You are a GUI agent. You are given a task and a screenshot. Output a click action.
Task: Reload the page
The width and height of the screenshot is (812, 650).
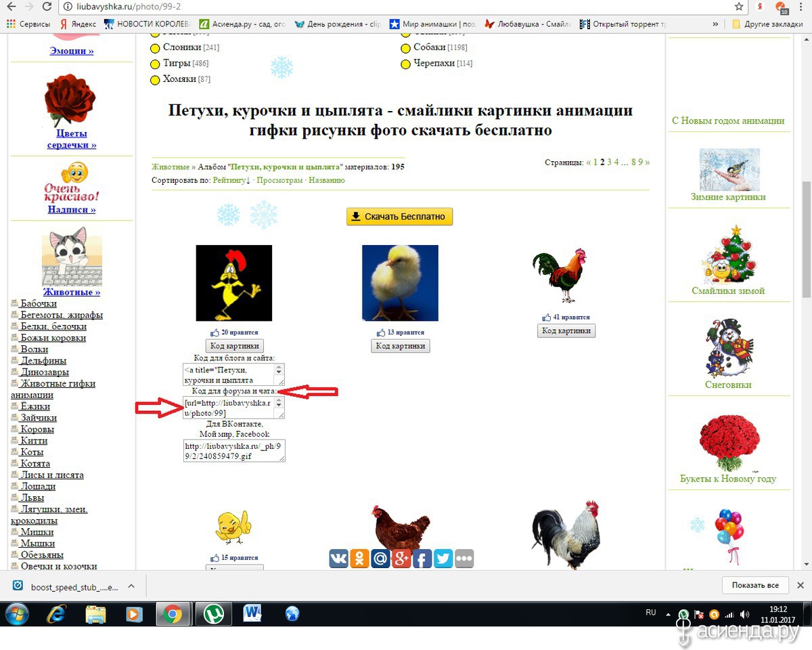pos(47,7)
